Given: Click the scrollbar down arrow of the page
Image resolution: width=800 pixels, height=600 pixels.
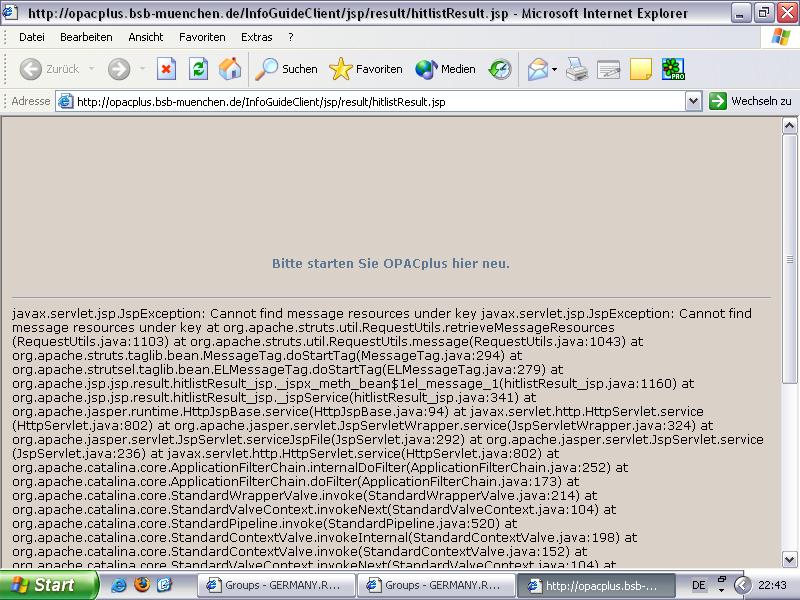Looking at the screenshot, I should coord(790,559).
